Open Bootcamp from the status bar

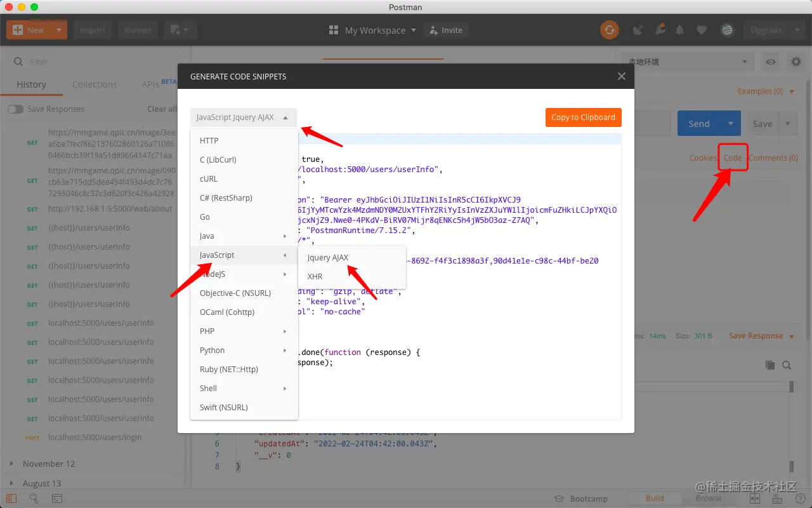tap(581, 498)
